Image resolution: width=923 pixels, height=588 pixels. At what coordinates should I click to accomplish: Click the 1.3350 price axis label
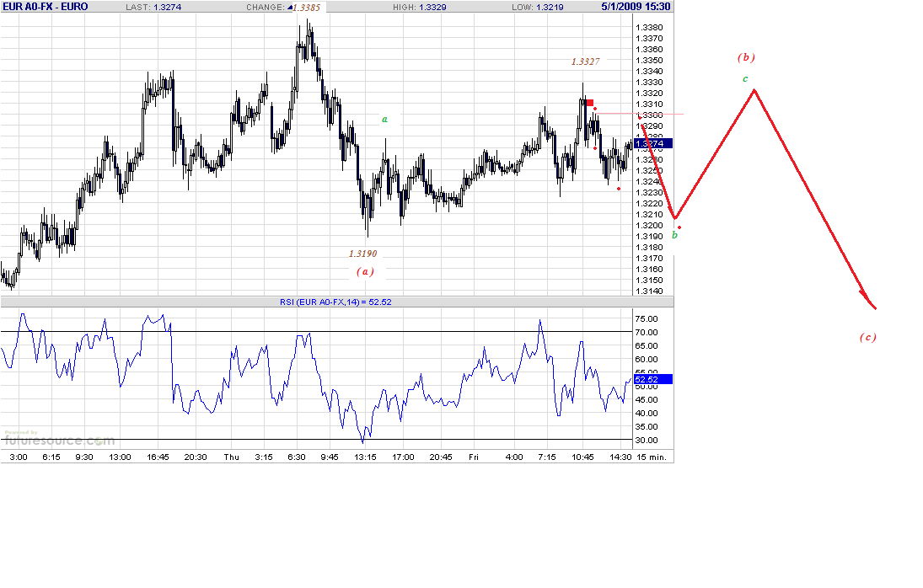pos(649,61)
